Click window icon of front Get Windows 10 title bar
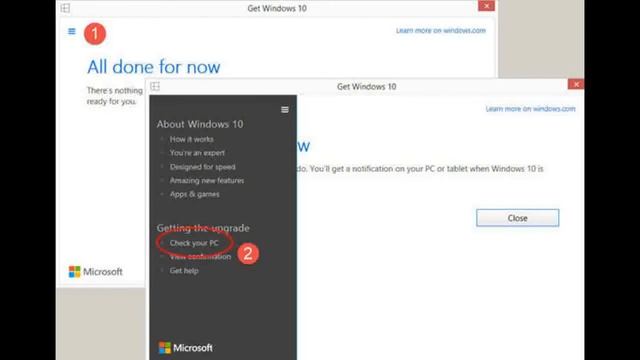The image size is (640, 360). click(x=155, y=86)
